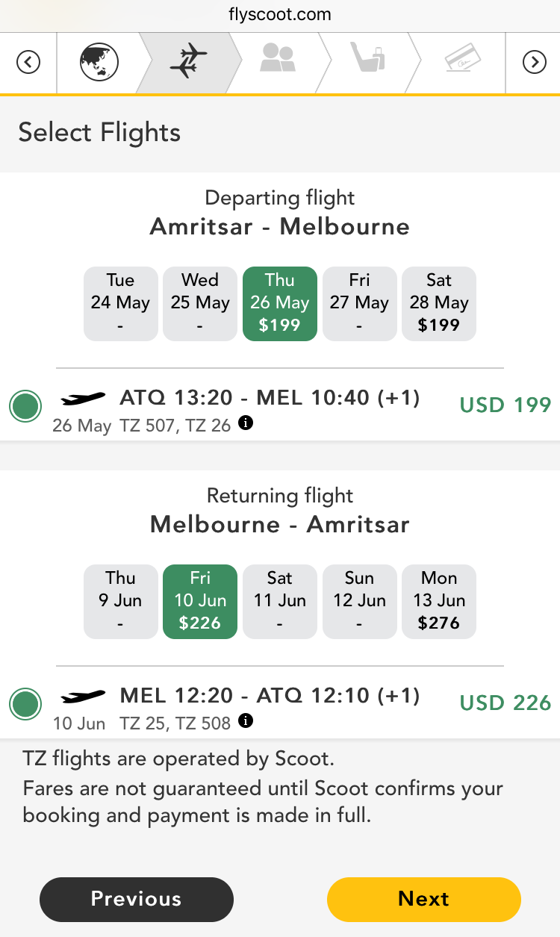This screenshot has height=937, width=560.
Task: Select Sun 12 Jun return date
Action: [359, 601]
